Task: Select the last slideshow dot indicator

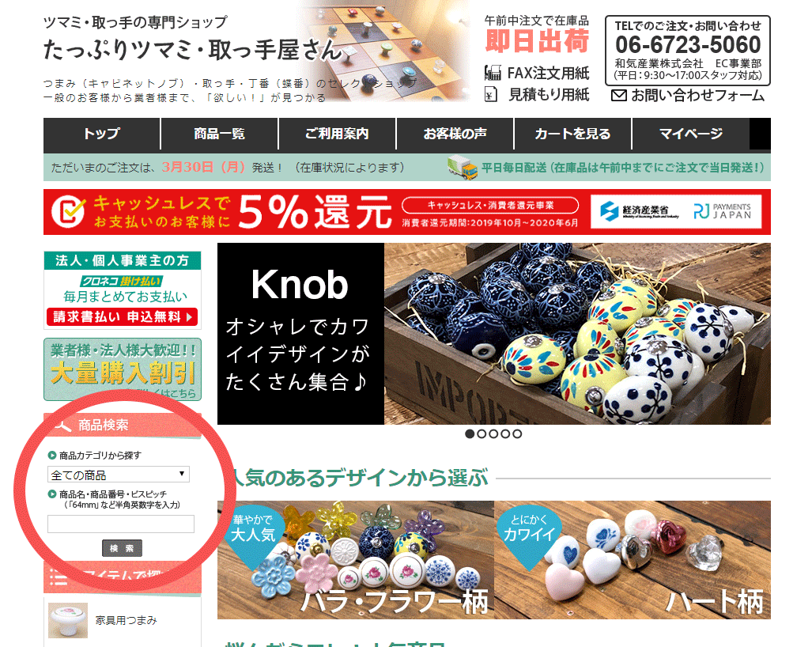Action: (x=517, y=433)
